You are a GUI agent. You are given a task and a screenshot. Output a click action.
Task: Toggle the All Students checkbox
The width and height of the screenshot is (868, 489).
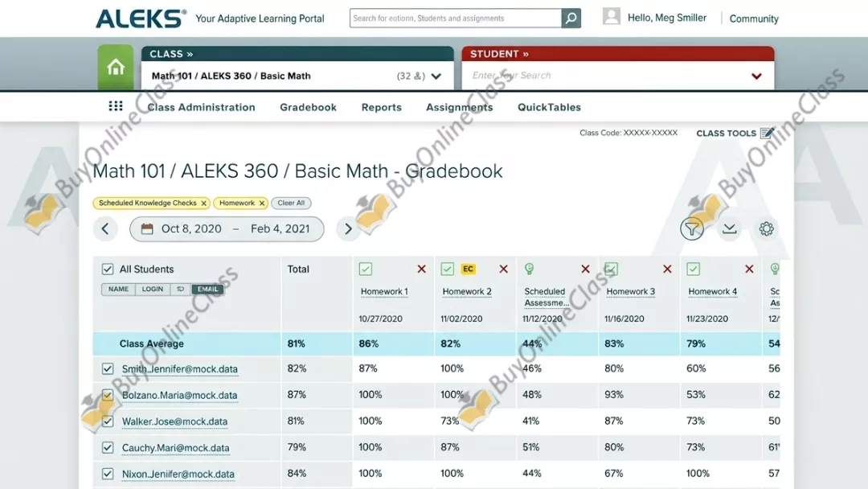tap(108, 269)
